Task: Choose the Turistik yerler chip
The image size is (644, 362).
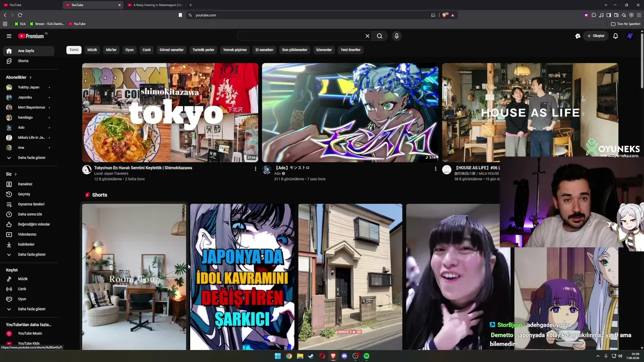Action: click(203, 50)
